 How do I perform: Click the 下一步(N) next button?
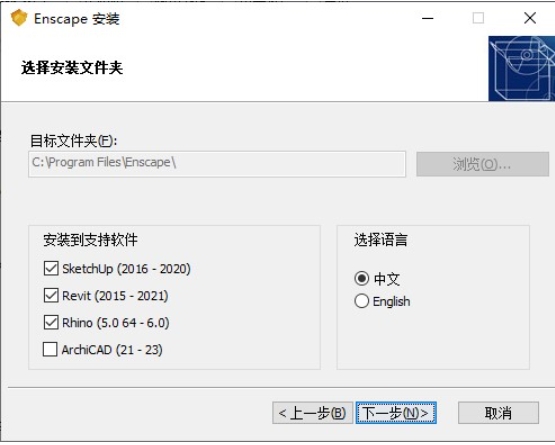pos(396,413)
